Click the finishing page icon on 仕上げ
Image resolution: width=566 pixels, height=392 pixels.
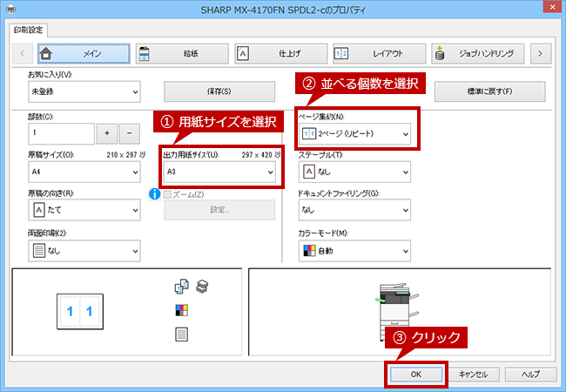243,53
